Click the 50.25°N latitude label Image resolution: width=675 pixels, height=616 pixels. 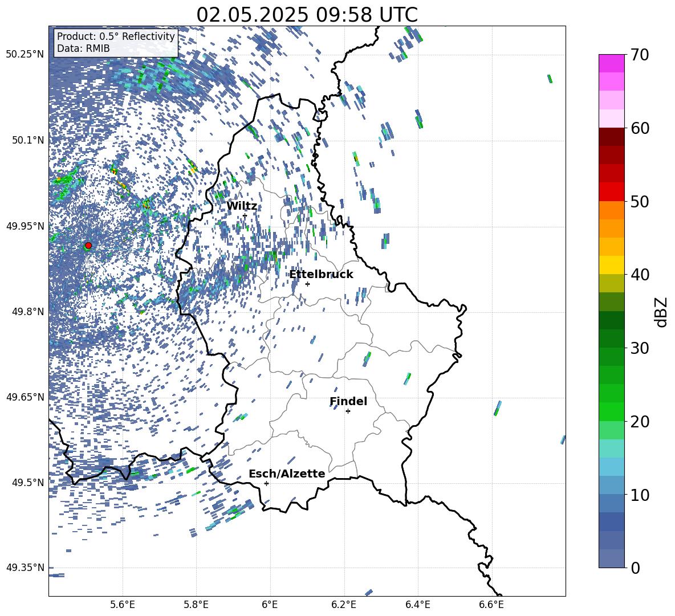pyautogui.click(x=25, y=55)
